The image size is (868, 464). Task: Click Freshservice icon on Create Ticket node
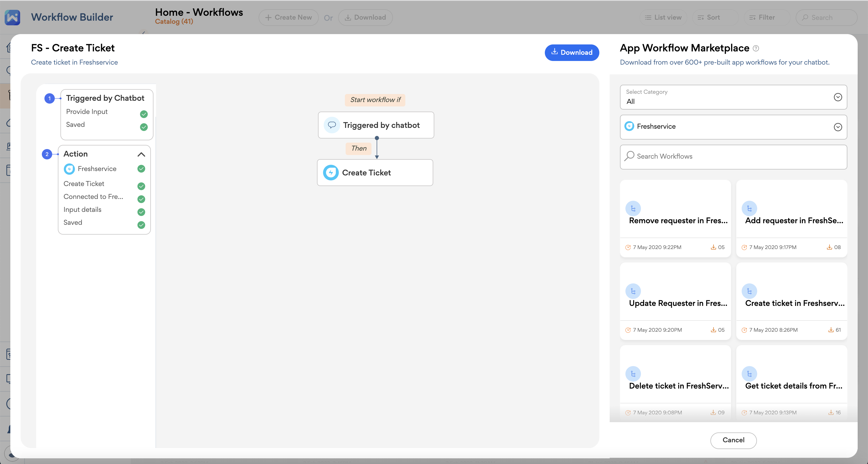(x=331, y=173)
